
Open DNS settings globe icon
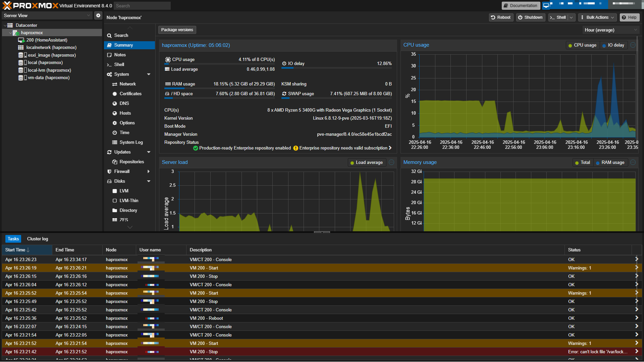[x=115, y=104]
